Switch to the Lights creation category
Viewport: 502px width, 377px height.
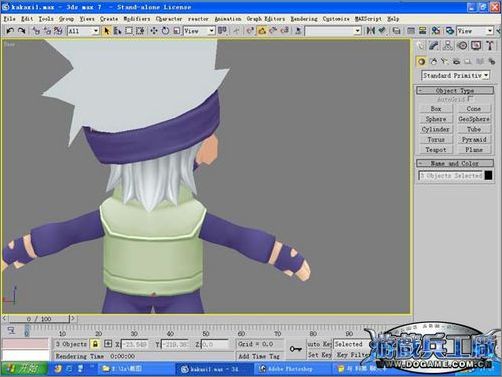click(444, 61)
